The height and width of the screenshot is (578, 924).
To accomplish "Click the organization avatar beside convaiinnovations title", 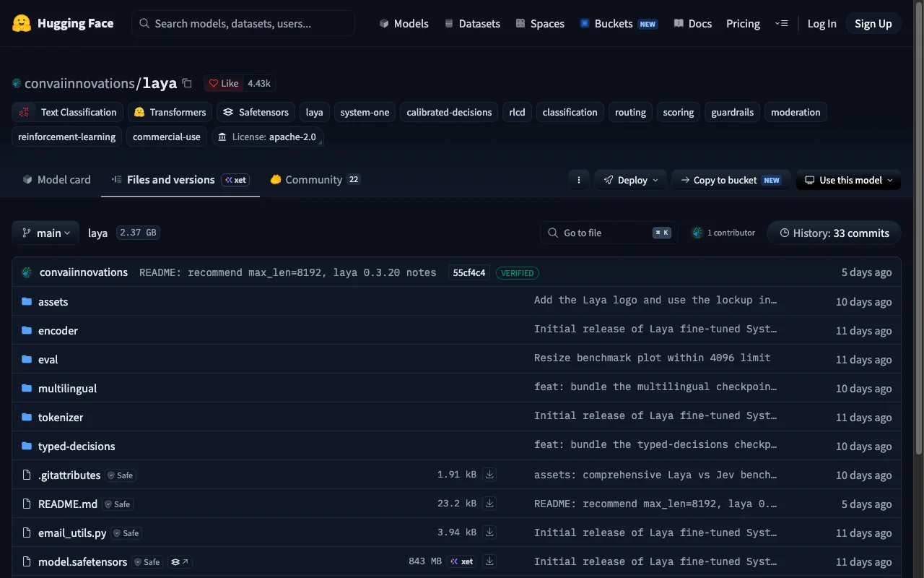I will [x=17, y=83].
